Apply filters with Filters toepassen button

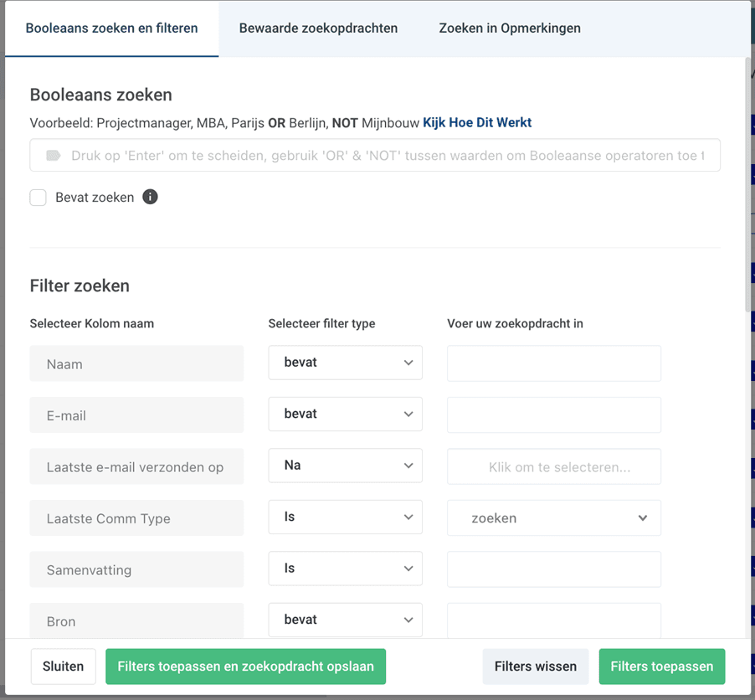click(661, 667)
